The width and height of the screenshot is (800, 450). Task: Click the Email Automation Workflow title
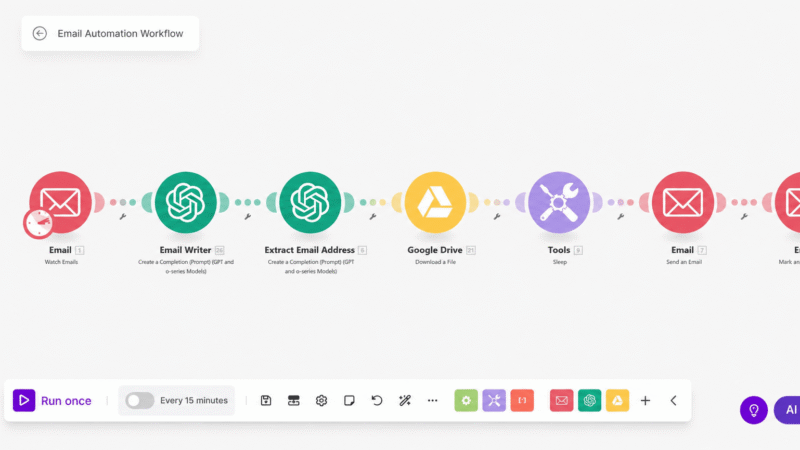click(120, 34)
